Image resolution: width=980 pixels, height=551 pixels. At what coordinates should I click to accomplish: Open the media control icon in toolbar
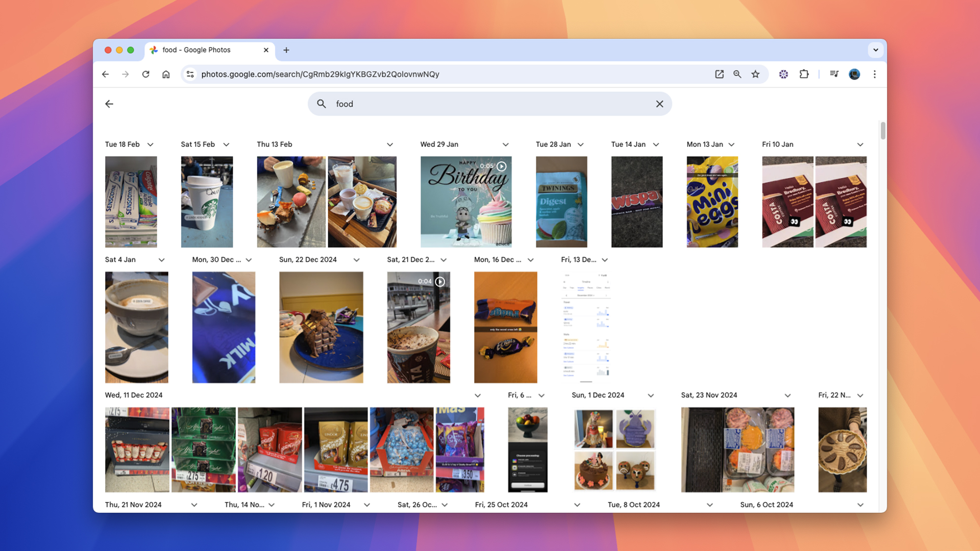point(834,74)
